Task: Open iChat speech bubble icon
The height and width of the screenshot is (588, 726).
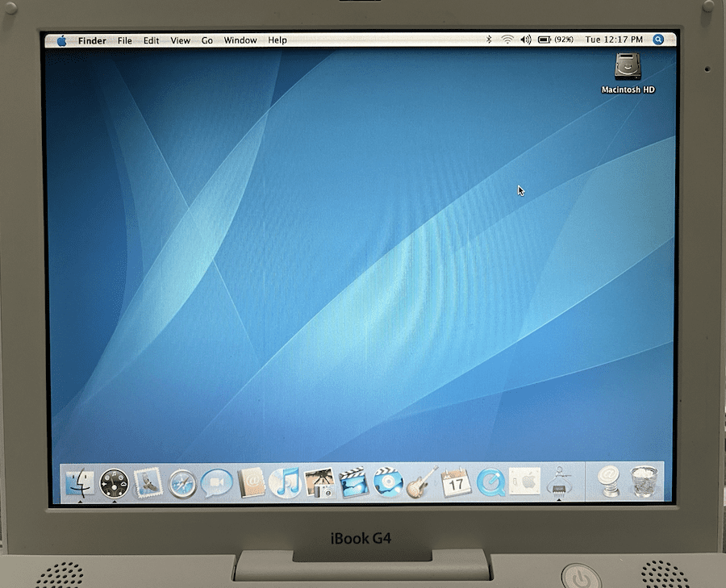Action: 217,483
